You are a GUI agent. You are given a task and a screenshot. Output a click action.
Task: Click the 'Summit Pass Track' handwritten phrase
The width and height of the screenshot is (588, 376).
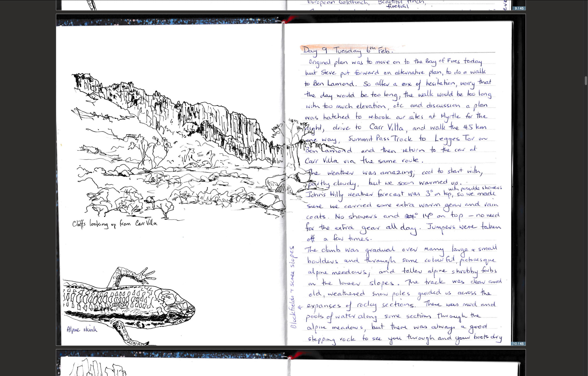click(x=380, y=139)
